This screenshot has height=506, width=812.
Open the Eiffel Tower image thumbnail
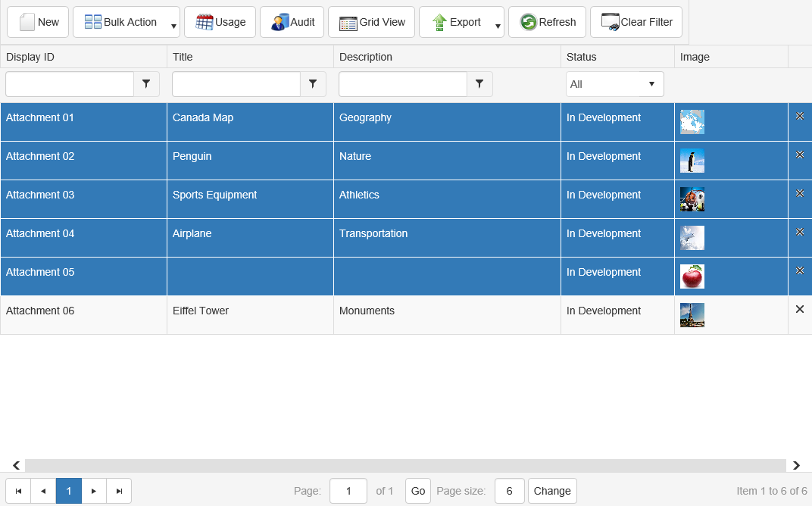pyautogui.click(x=692, y=315)
